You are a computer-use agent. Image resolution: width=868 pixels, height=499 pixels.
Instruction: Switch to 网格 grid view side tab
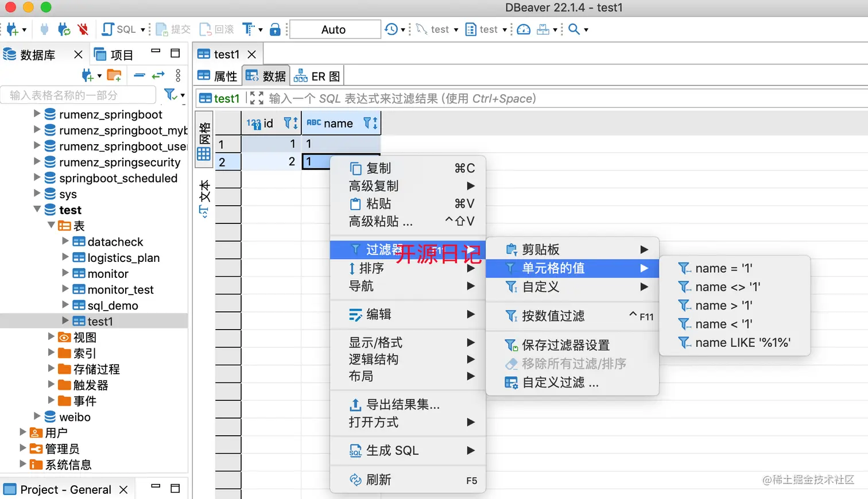point(204,141)
